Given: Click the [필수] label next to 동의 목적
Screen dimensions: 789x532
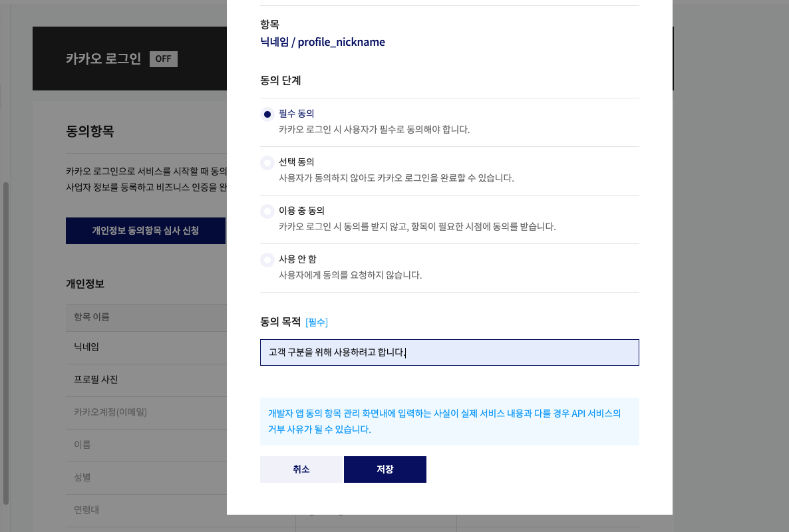Looking at the screenshot, I should (317, 323).
